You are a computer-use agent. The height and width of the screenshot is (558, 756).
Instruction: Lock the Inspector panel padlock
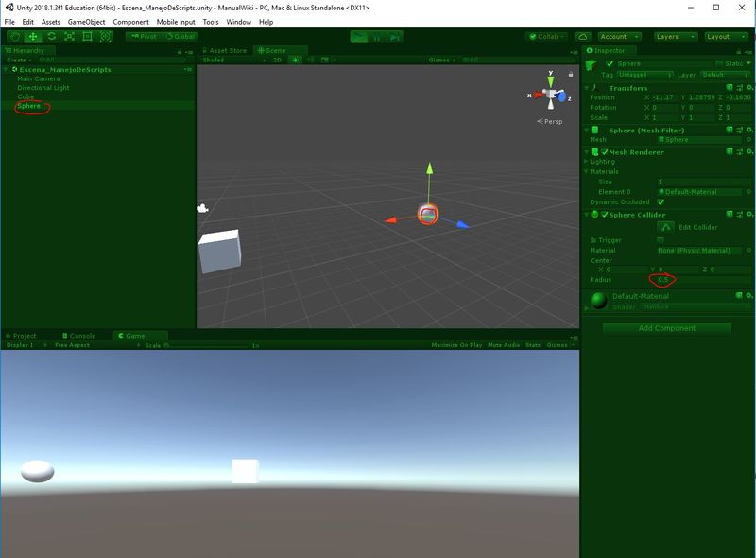tap(738, 51)
